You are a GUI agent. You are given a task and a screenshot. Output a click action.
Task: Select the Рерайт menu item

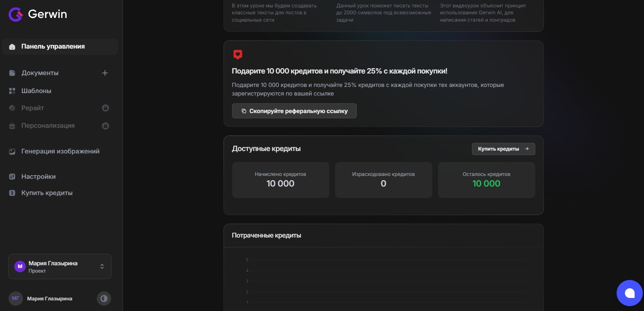point(32,108)
